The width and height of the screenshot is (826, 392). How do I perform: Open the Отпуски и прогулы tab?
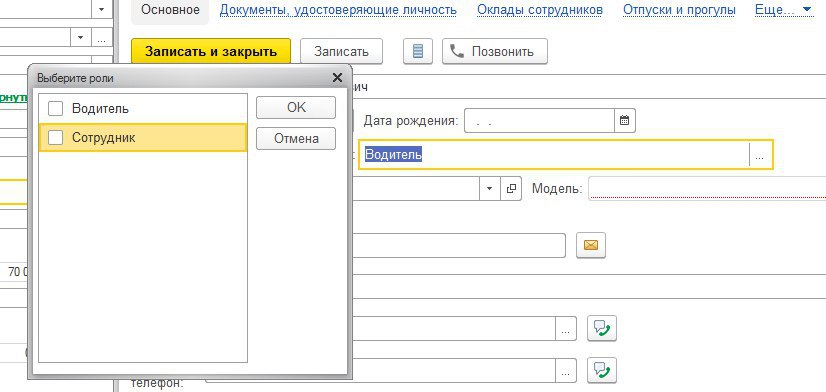coord(679,10)
